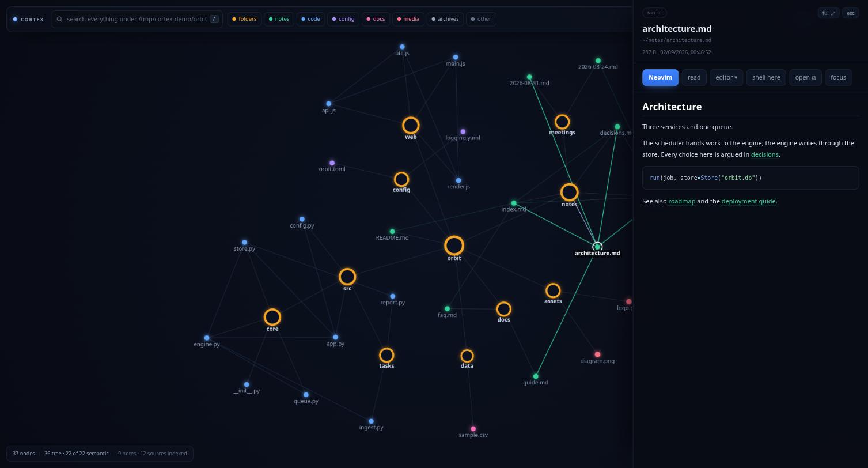Click the orbit.toml config node
Image resolution: width=868 pixels, height=468 pixels.
[332, 163]
